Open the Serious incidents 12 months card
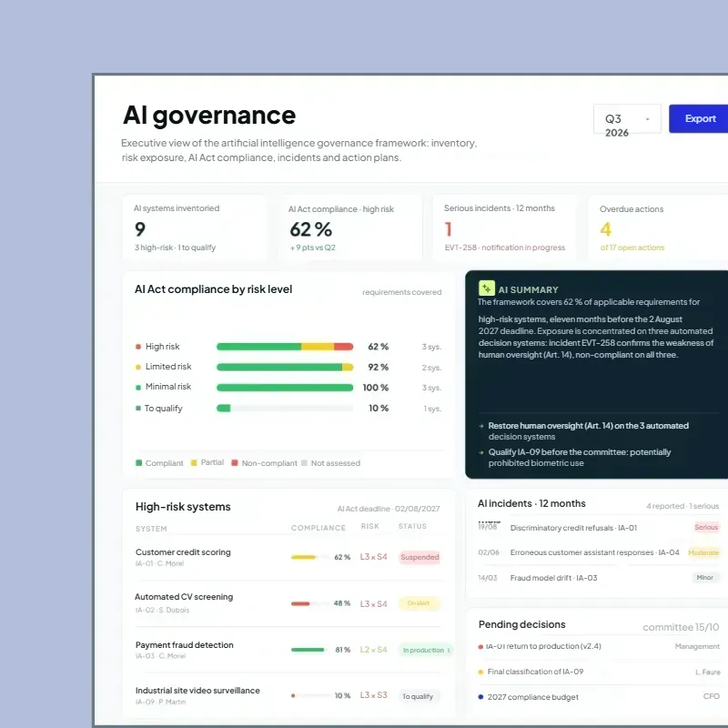Viewport: 728px width, 728px height. point(505,227)
